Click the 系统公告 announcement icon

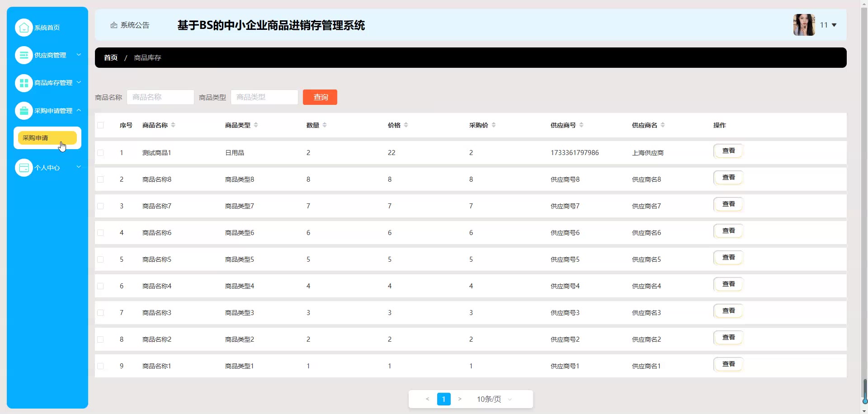pyautogui.click(x=114, y=25)
